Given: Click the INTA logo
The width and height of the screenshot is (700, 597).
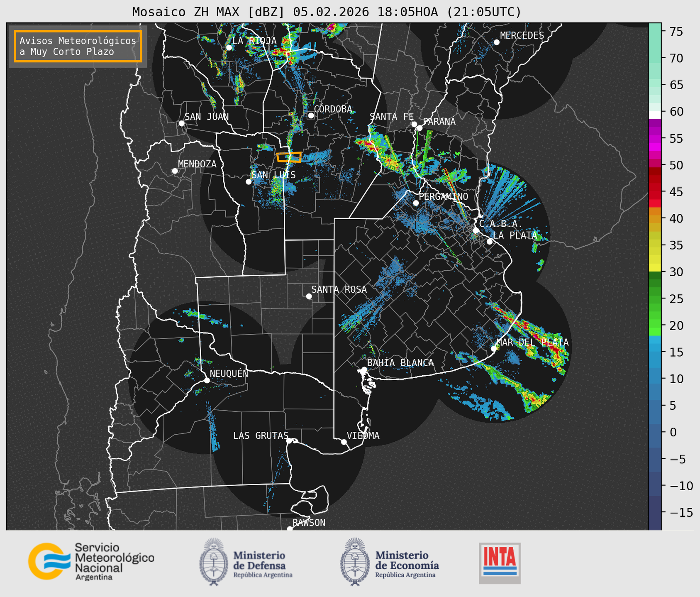Looking at the screenshot, I should (x=500, y=563).
